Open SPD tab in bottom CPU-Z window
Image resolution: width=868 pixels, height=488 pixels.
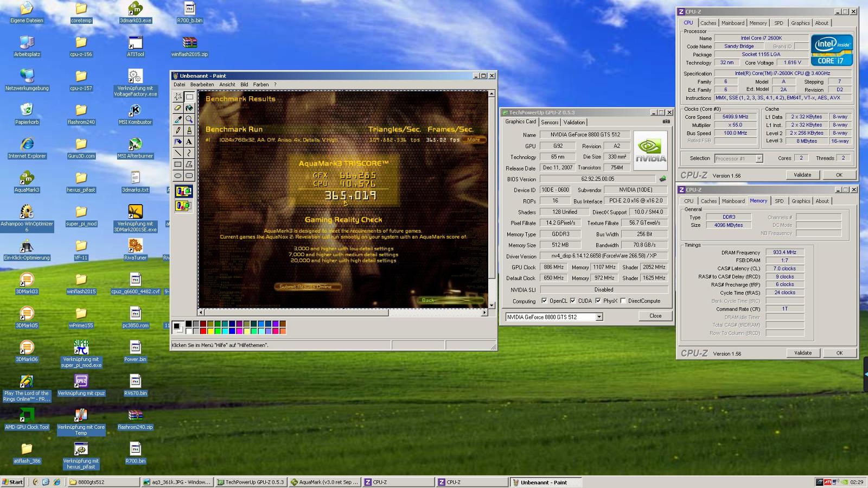[779, 201]
